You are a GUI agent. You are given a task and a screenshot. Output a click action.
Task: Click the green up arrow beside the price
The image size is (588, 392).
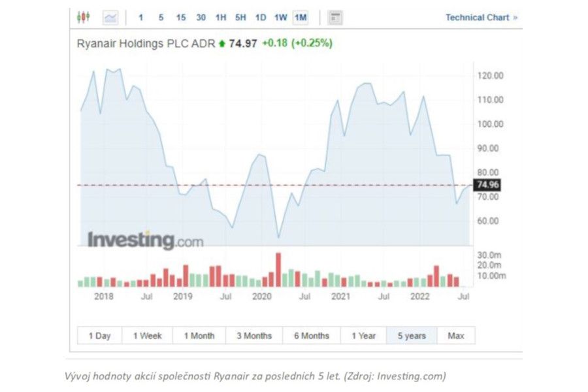click(222, 44)
